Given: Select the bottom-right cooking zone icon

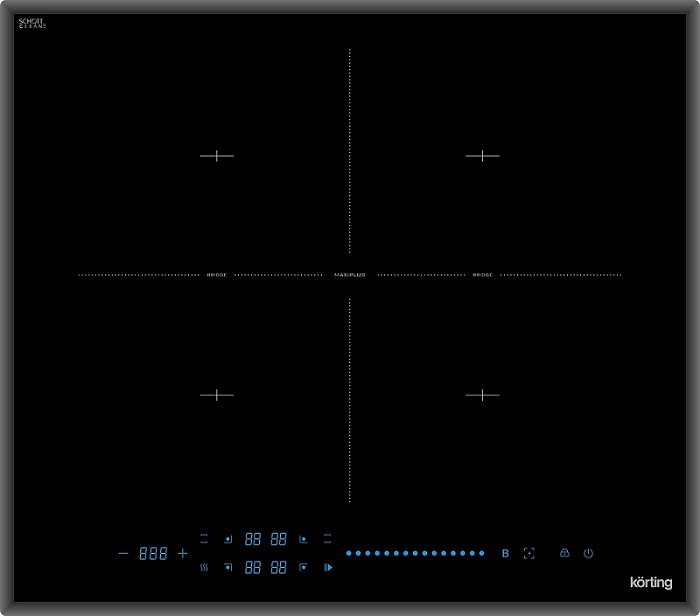Looking at the screenshot, I should (304, 566).
